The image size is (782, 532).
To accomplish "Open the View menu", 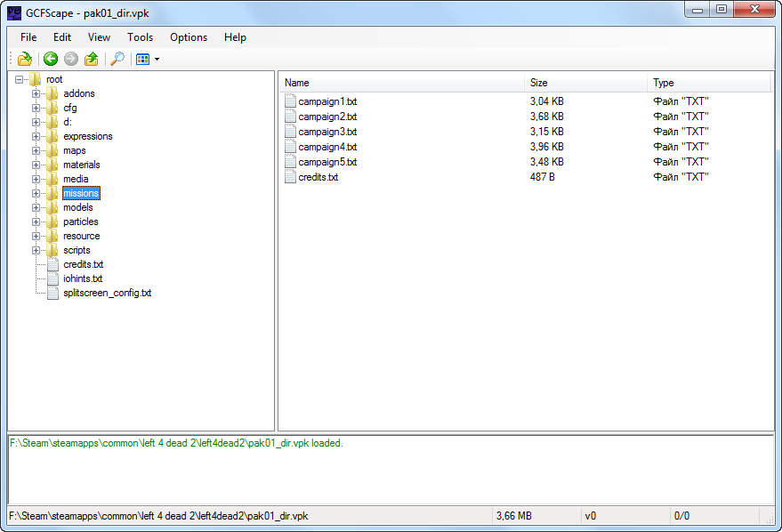I will pos(100,37).
